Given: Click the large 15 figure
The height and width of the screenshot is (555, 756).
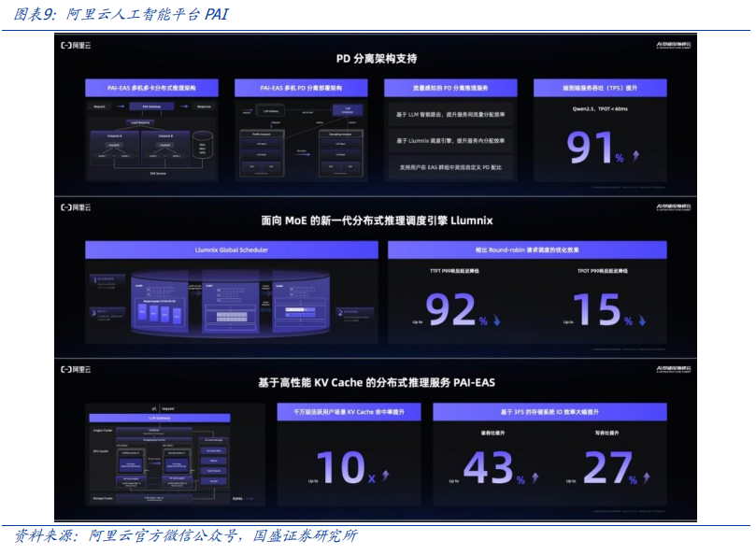Looking at the screenshot, I should click(x=597, y=309).
